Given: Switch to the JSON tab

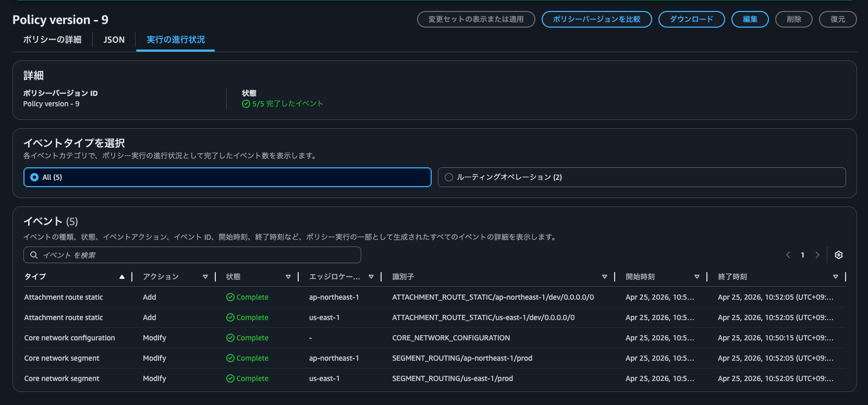Looking at the screenshot, I should (x=114, y=40).
